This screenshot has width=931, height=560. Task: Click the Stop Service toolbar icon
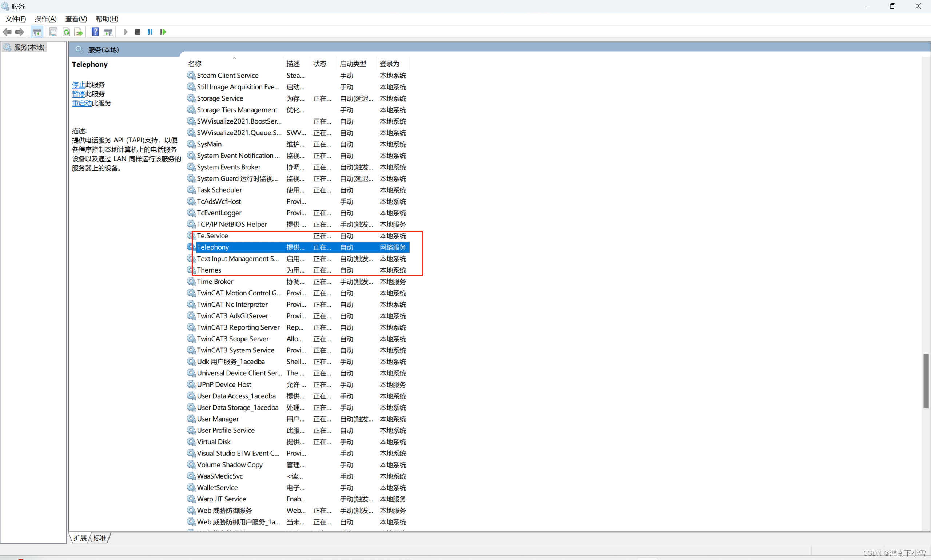(x=138, y=32)
